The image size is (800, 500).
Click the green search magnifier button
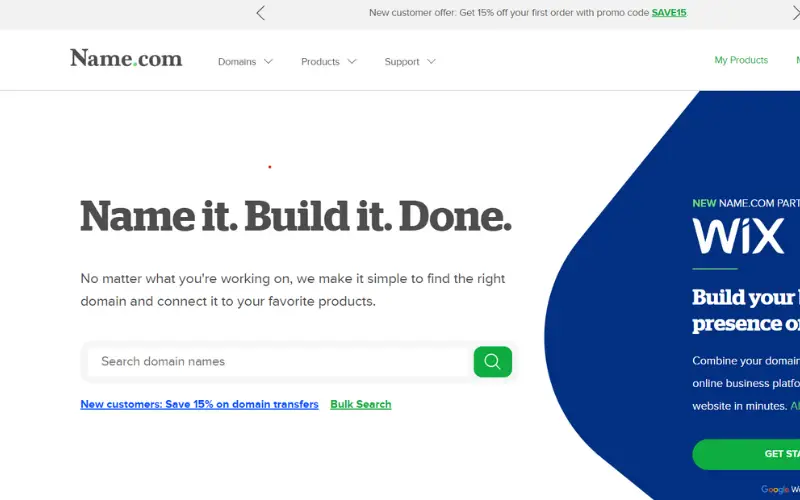point(492,362)
